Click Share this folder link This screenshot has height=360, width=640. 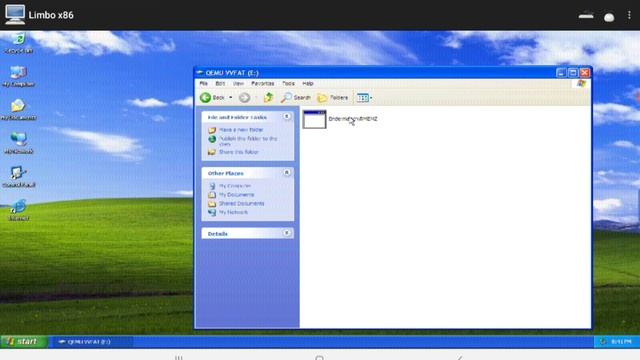click(x=239, y=152)
